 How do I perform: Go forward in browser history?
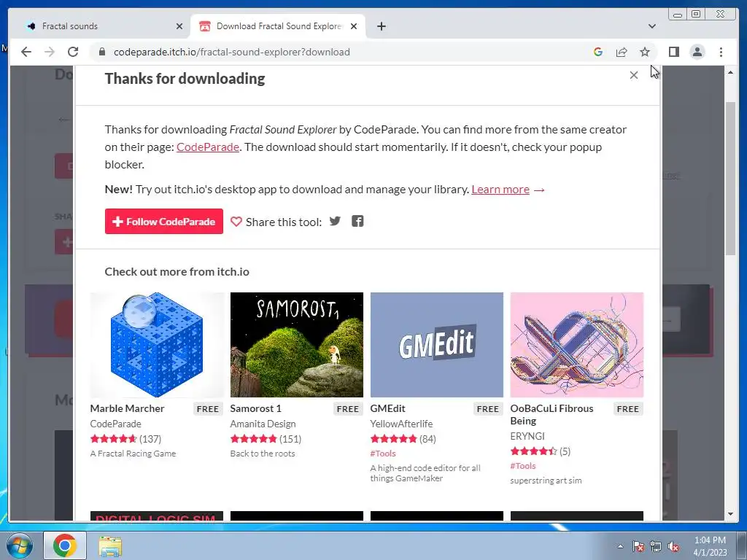pos(50,52)
